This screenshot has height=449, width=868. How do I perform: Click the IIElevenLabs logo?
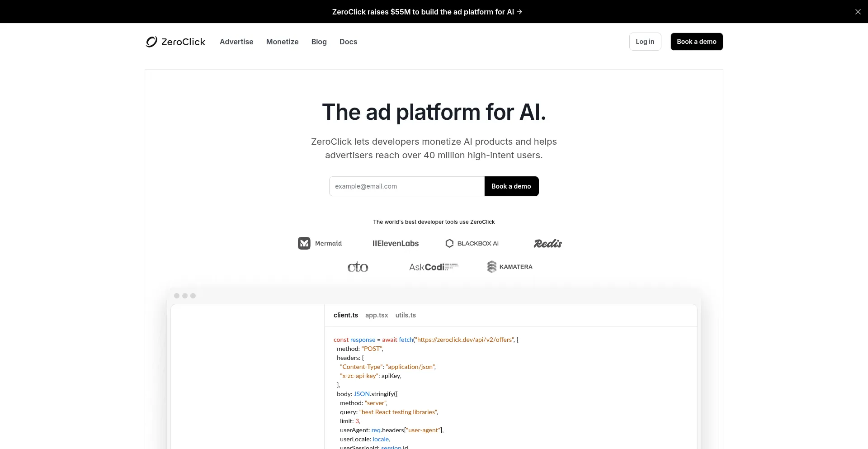coord(396,243)
